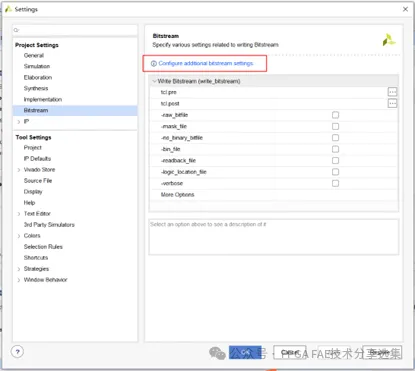415x371 pixels.
Task: Expand the Colors node
Action: click(x=19, y=236)
